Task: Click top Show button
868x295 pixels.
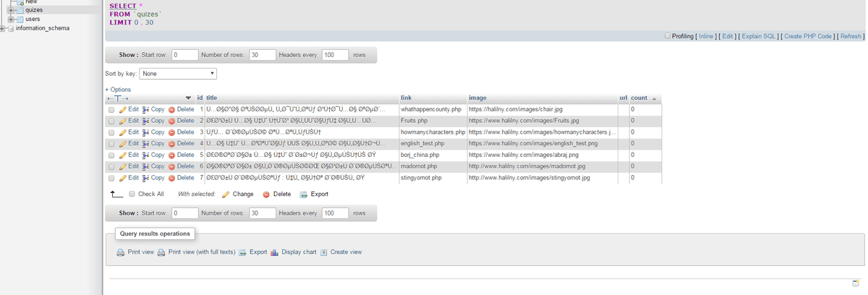Action: click(x=128, y=55)
